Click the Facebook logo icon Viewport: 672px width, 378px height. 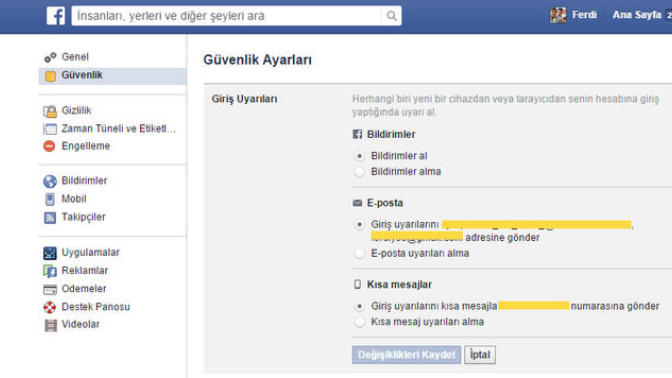pyautogui.click(x=56, y=16)
